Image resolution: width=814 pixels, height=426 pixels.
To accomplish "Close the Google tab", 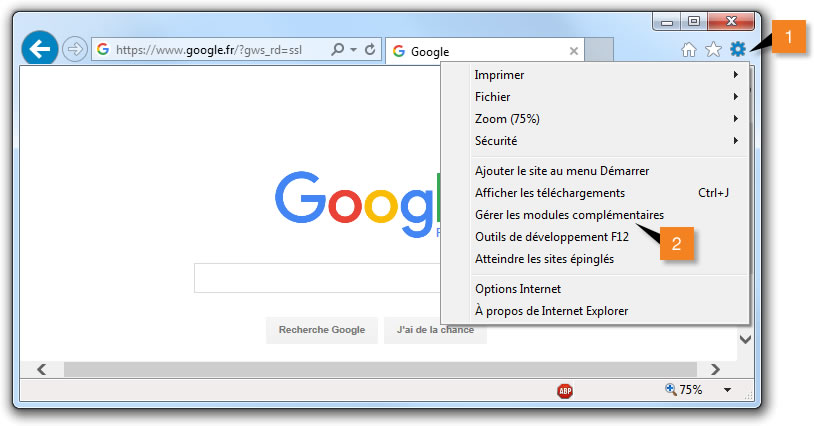I will click(x=573, y=51).
